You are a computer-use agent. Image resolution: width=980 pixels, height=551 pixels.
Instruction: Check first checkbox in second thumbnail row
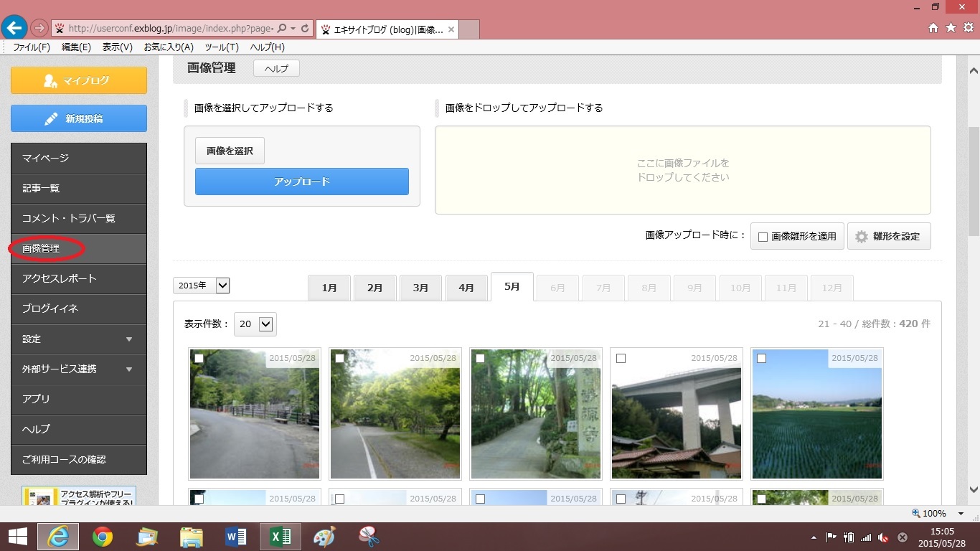[x=199, y=499]
